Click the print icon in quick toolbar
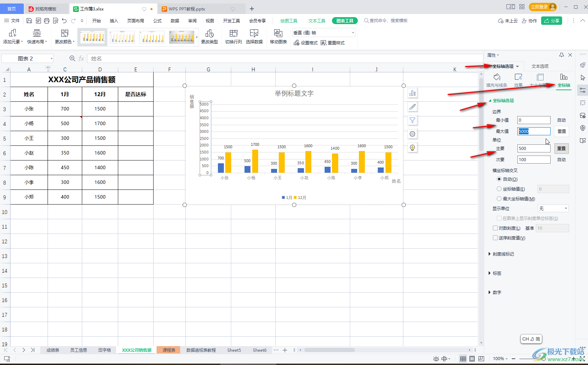 pyautogui.click(x=47, y=21)
